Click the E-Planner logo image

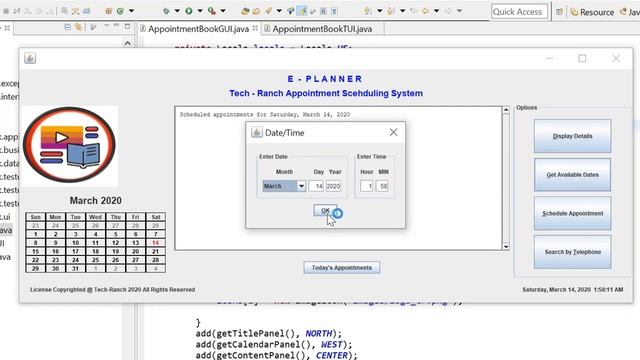[x=69, y=145]
